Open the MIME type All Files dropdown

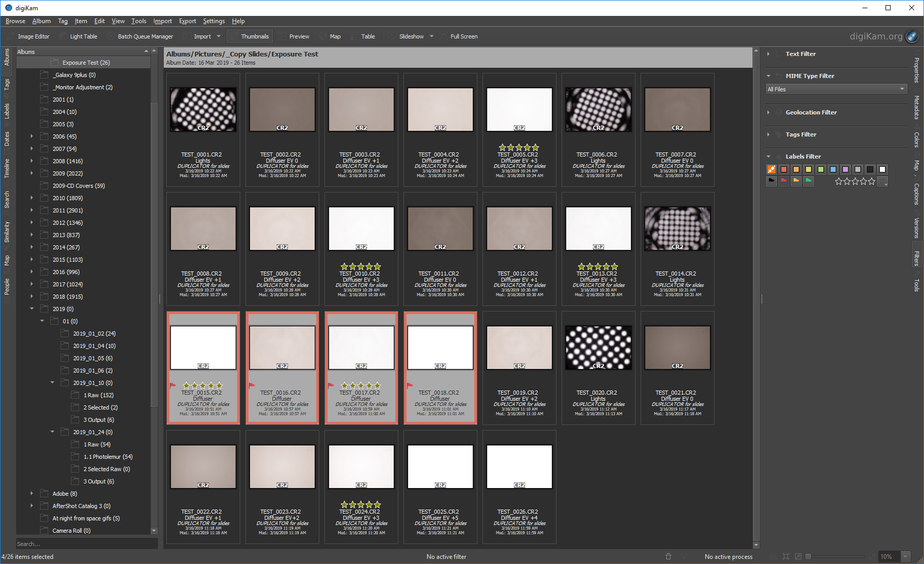click(x=836, y=89)
